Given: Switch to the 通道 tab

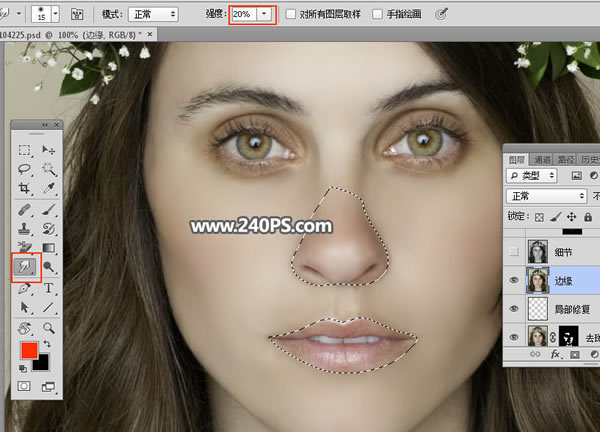Looking at the screenshot, I should 542,160.
